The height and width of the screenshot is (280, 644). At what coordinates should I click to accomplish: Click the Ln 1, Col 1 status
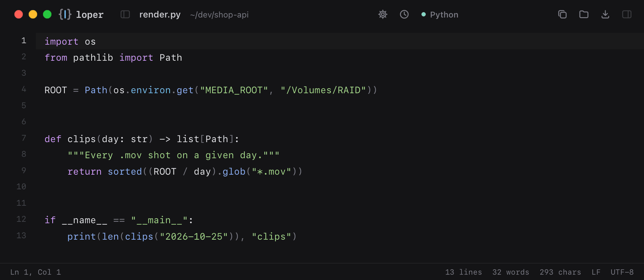[x=36, y=272]
